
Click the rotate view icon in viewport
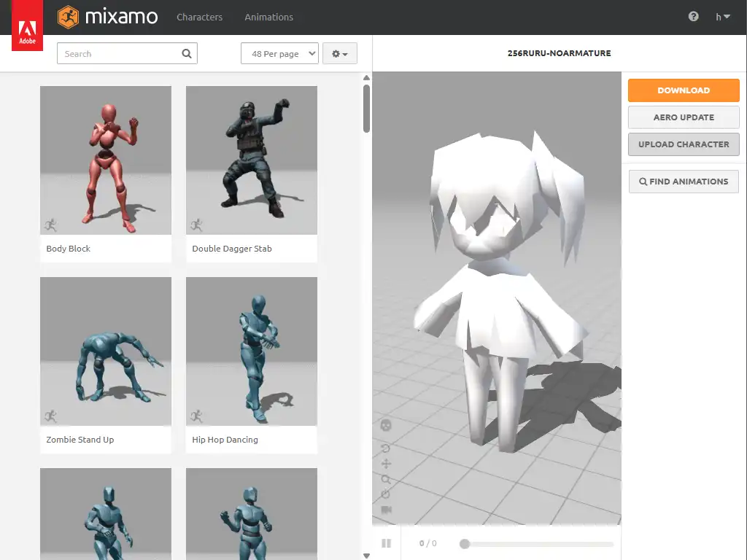[x=386, y=448]
